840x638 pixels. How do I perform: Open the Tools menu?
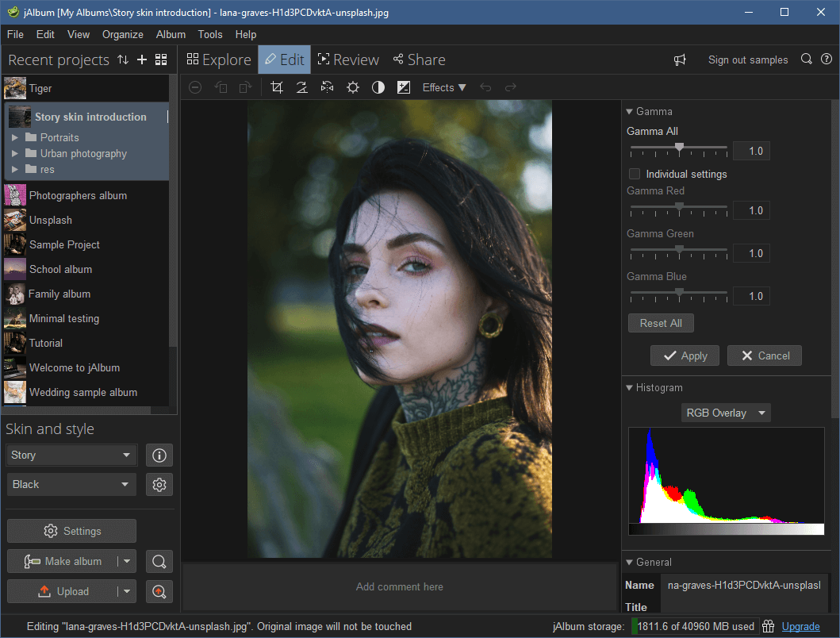pos(209,34)
